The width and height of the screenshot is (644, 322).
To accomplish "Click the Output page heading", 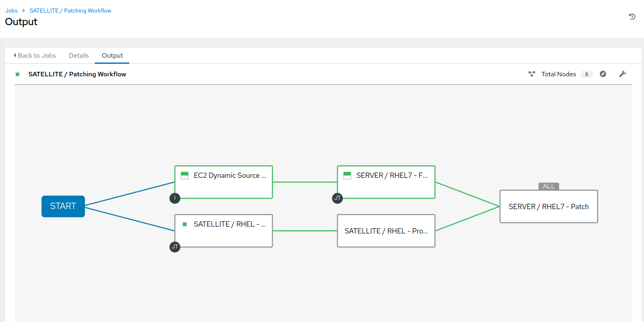I will coord(21,22).
